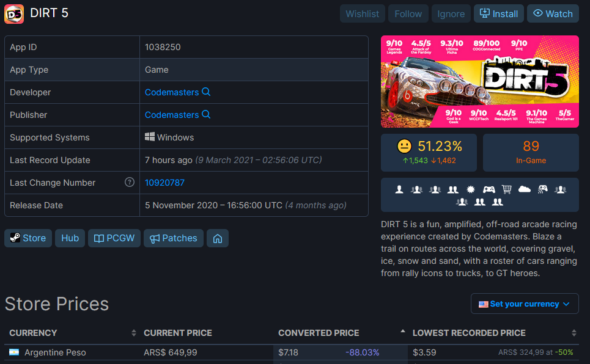Screen dimensions: 590x364
Task: Click the Steam Cloud category icon
Action: click(x=525, y=189)
